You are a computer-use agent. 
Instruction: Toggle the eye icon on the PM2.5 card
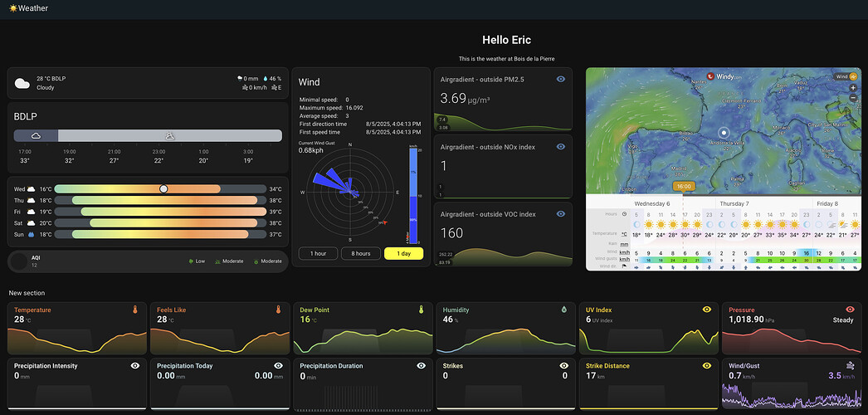click(x=561, y=79)
